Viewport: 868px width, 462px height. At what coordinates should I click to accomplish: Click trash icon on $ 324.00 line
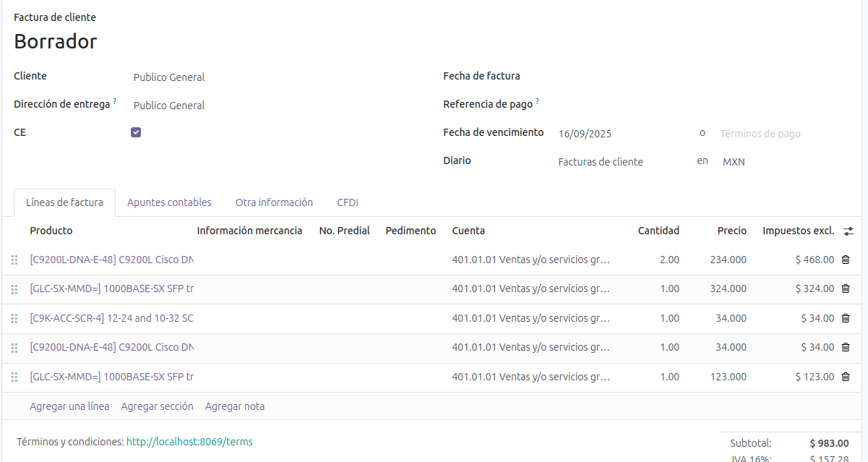point(846,288)
